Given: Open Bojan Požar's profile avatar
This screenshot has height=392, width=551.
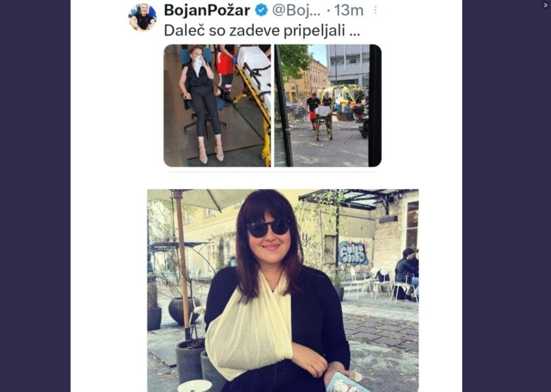Looking at the screenshot, I should 143,17.
